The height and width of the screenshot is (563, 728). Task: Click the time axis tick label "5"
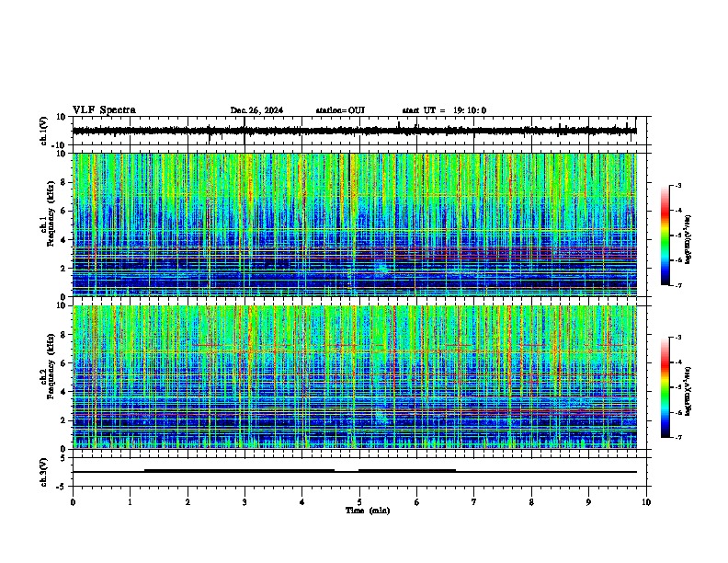359,502
